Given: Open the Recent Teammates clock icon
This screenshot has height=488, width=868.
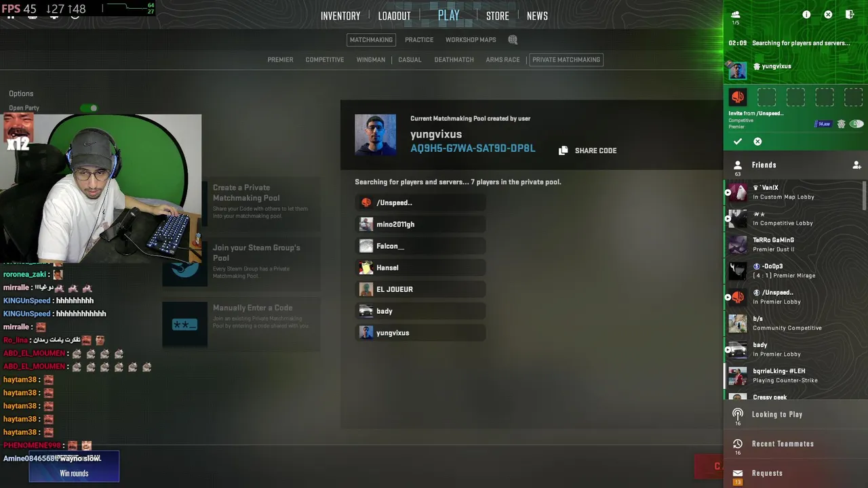Looking at the screenshot, I should (x=738, y=443).
